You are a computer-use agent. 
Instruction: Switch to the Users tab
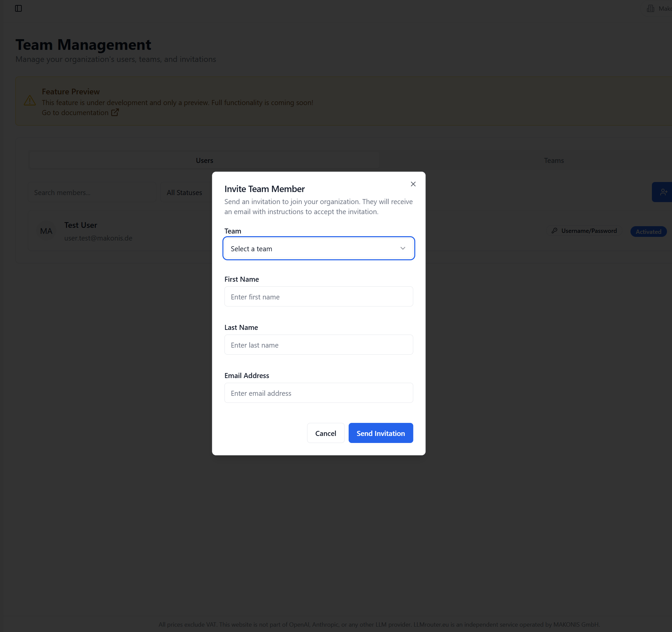tap(204, 160)
